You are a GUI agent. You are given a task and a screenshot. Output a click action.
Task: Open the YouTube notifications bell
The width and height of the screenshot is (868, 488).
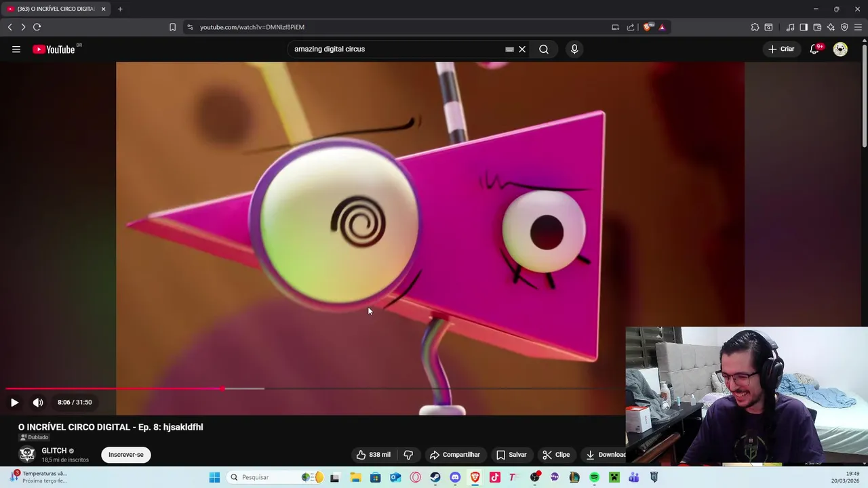coord(815,49)
